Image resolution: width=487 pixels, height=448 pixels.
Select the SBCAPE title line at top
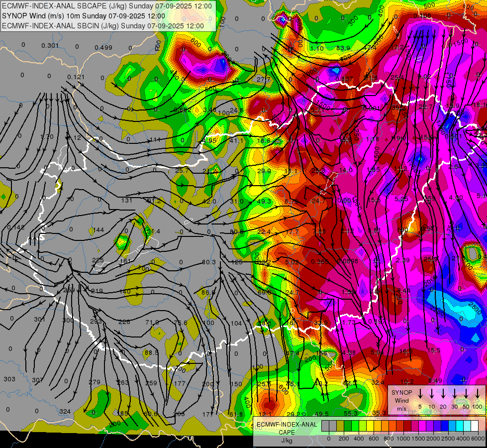tap(107, 6)
